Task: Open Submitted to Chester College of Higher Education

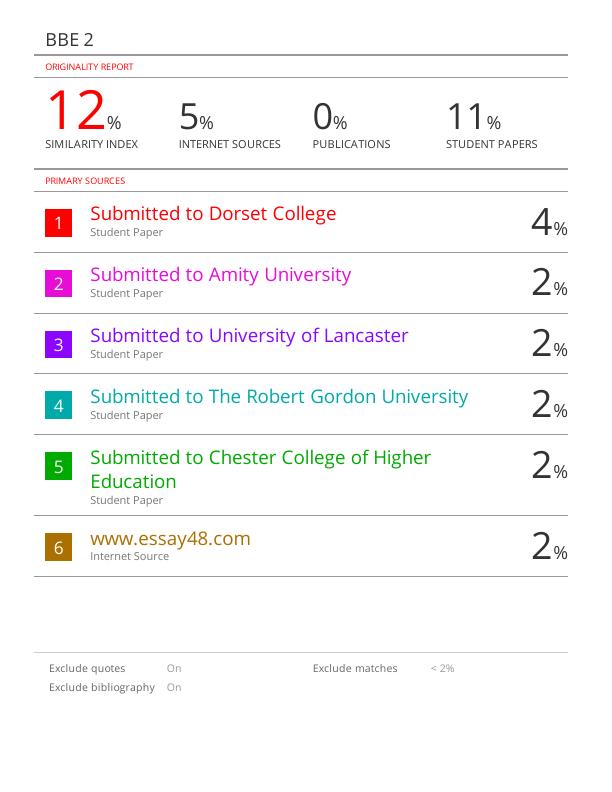Action: (x=260, y=469)
